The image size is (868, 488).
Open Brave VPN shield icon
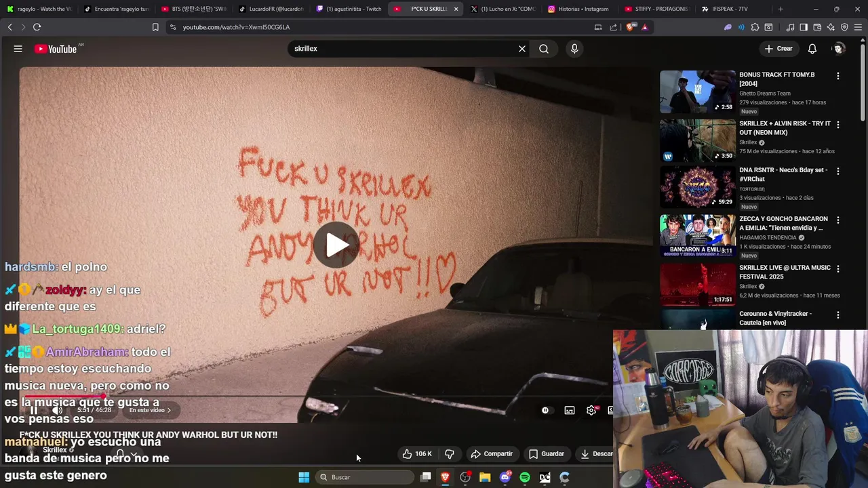[844, 27]
